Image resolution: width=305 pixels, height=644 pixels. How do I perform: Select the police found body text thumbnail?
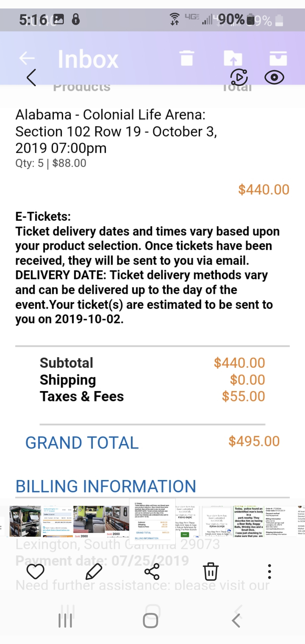(x=249, y=521)
